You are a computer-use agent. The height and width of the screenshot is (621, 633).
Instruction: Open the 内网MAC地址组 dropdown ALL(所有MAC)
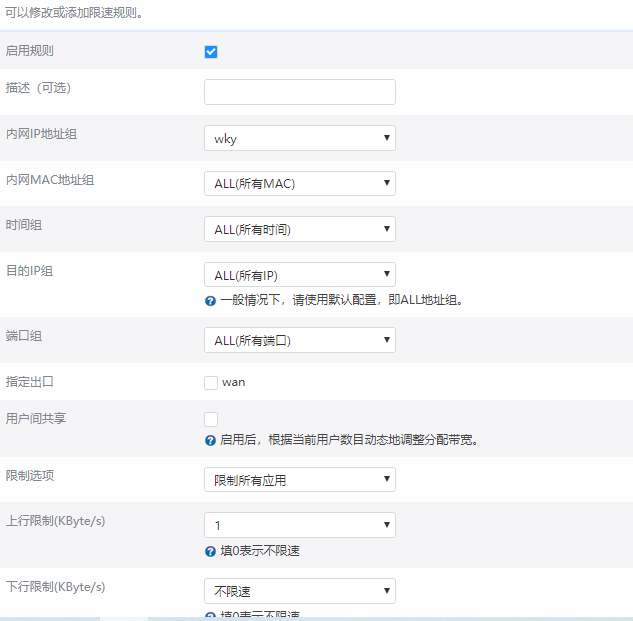(x=300, y=184)
